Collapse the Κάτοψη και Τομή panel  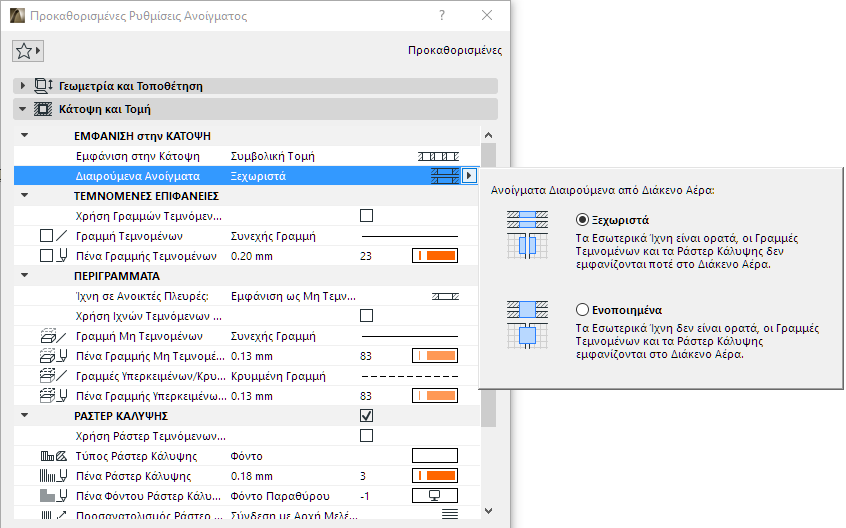[22, 109]
